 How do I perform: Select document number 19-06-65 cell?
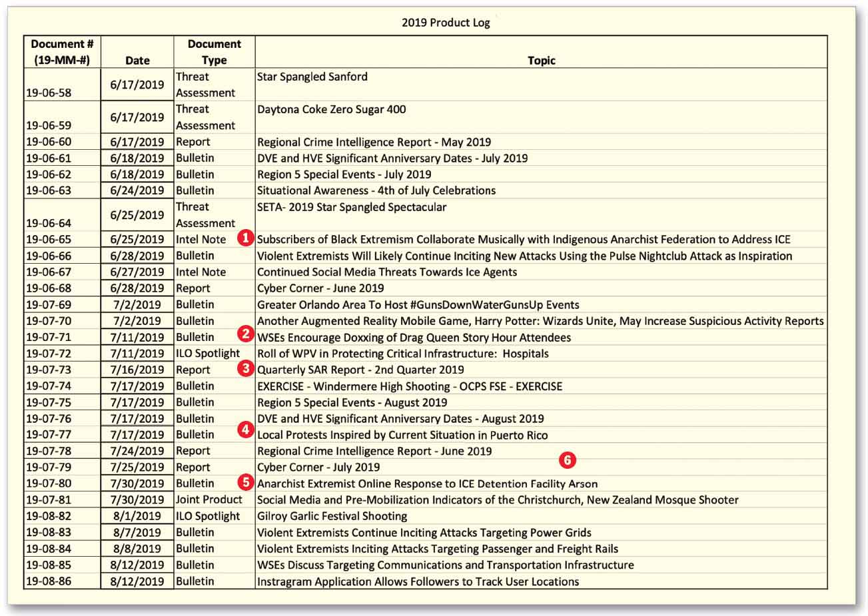49,240
